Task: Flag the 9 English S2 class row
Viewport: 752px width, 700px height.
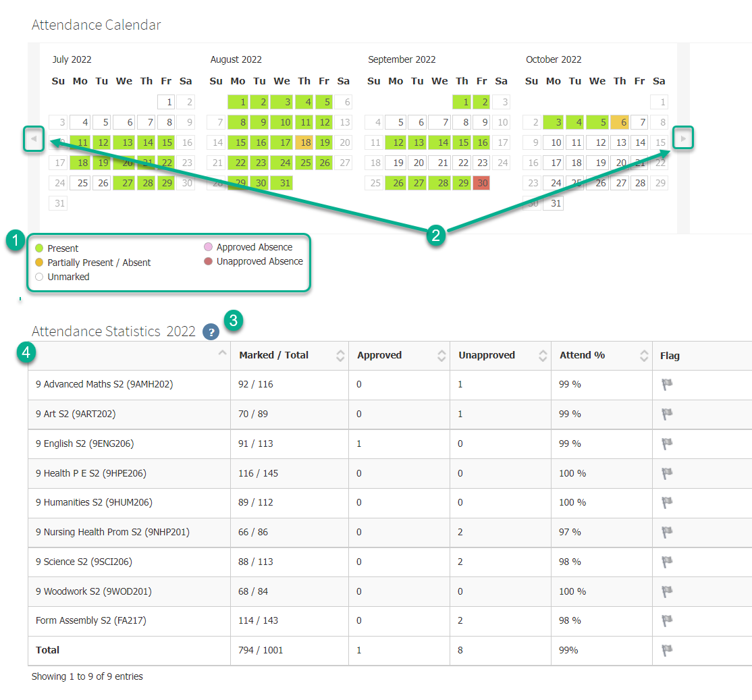Action: click(667, 443)
